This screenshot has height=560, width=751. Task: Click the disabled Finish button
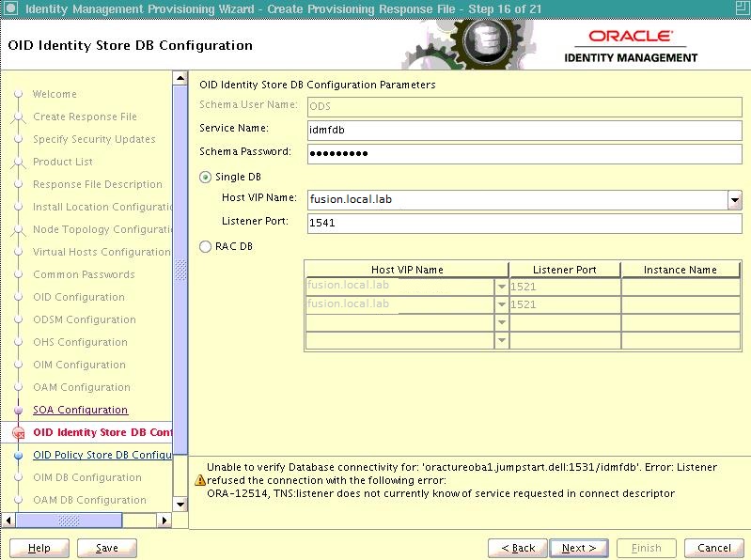pyautogui.click(x=647, y=548)
